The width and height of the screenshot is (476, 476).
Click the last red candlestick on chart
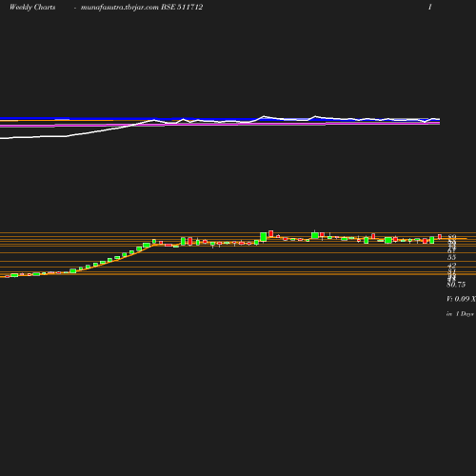440,236
